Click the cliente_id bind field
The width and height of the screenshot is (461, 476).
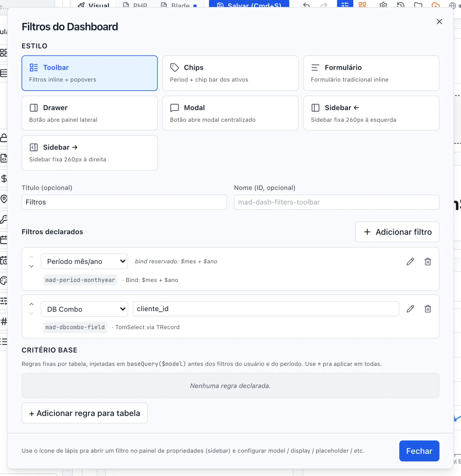coord(266,309)
